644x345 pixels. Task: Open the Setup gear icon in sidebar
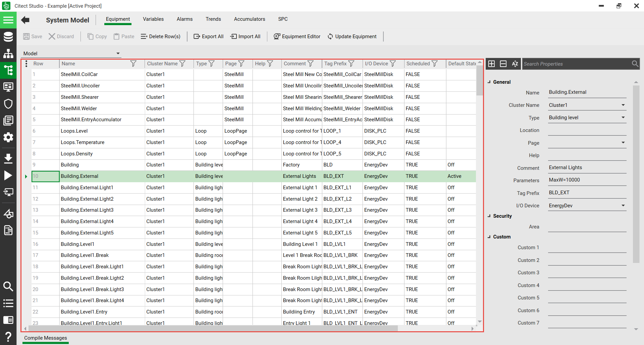8,137
